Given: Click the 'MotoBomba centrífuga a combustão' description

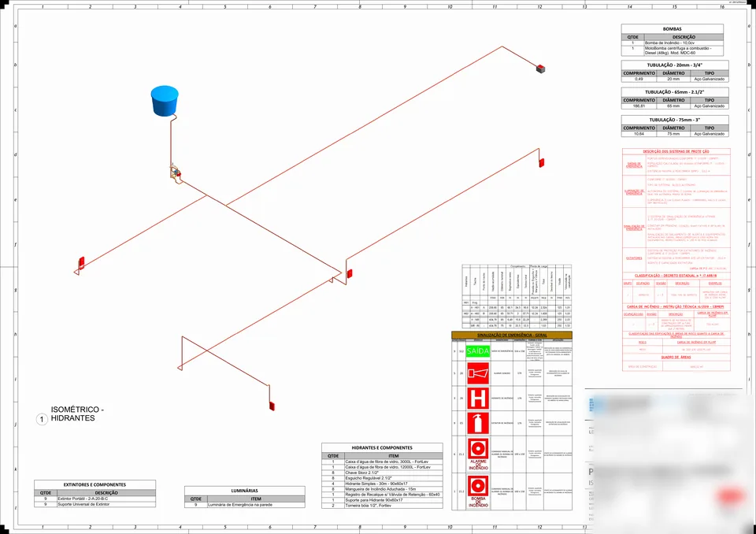Looking at the screenshot, I should (677, 49).
